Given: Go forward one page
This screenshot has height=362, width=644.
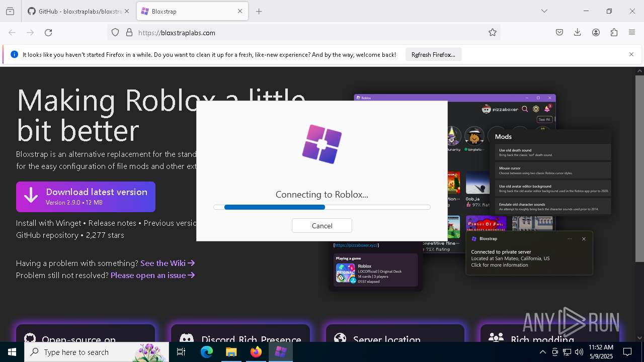Looking at the screenshot, I should 30,33.
